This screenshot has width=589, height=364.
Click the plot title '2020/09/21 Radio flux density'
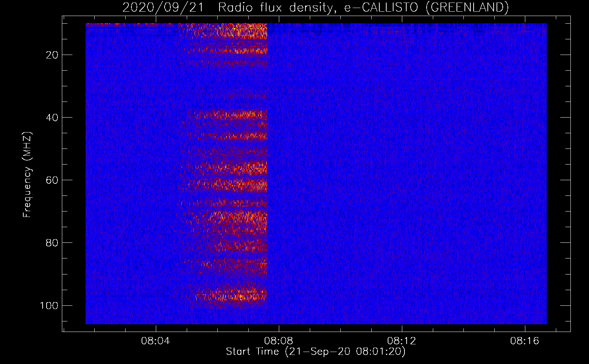228,7
